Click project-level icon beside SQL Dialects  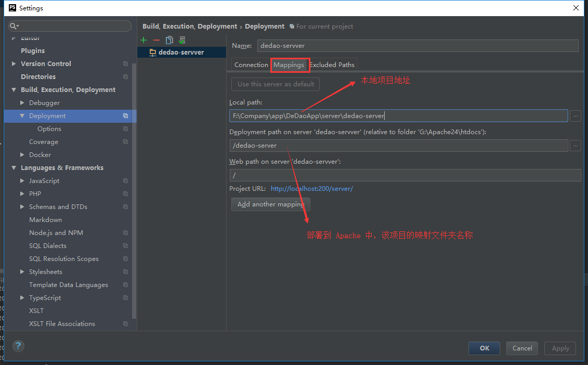[x=126, y=246]
